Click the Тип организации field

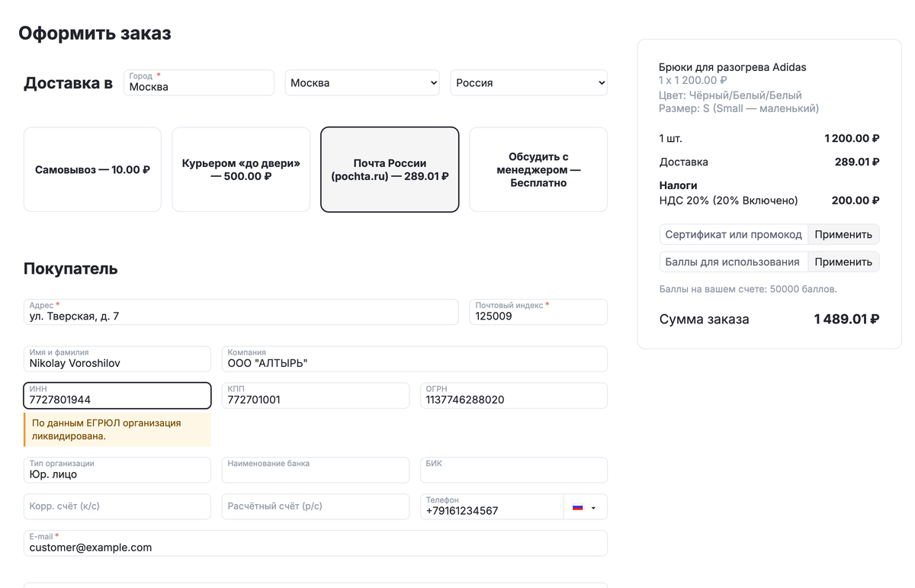(117, 471)
